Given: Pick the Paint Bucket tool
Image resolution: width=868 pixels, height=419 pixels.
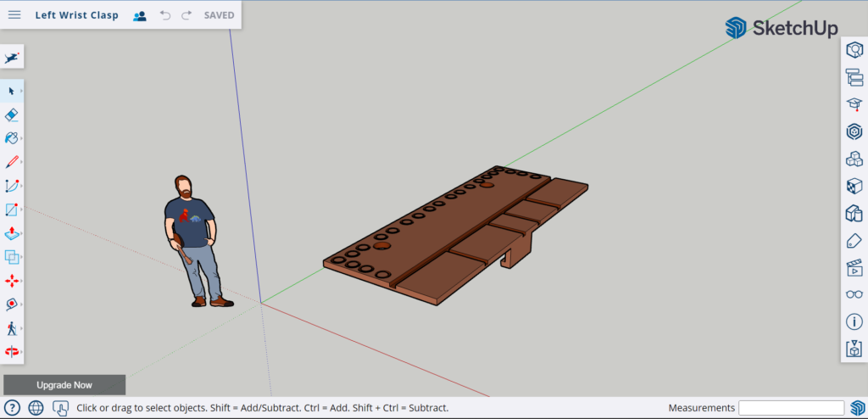Looking at the screenshot, I should click(x=12, y=138).
